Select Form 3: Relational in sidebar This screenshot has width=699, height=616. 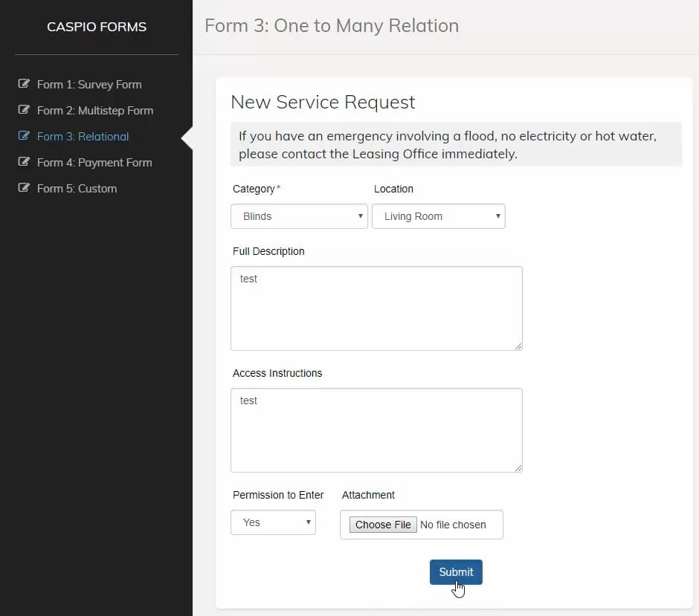click(83, 137)
